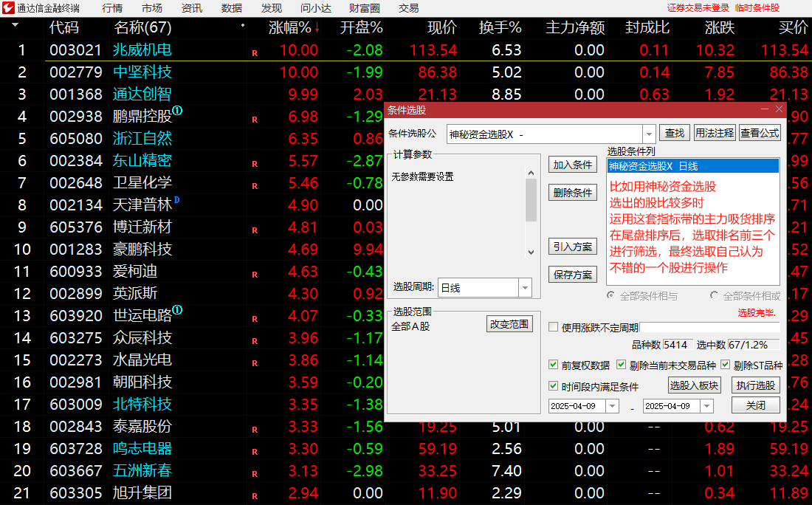Click the 查看公式 button

(759, 133)
